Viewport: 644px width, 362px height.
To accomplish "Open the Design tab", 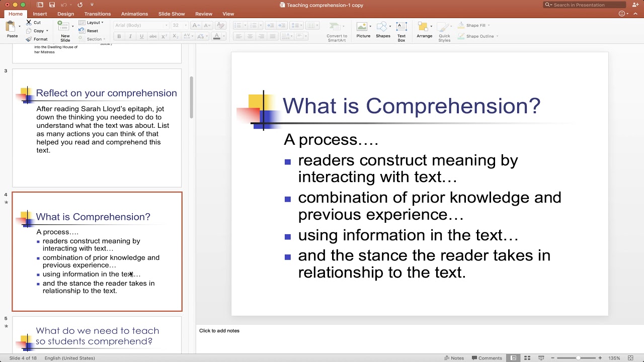I will pos(65,14).
